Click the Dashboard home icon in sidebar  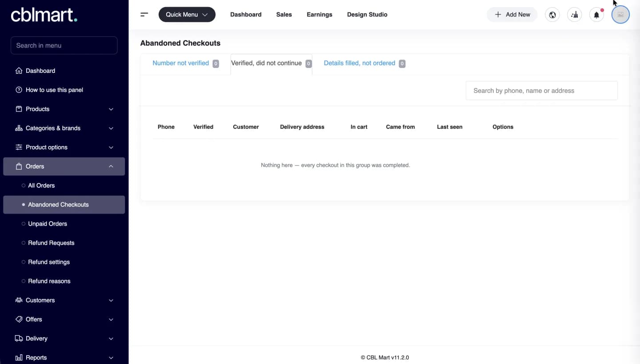click(19, 71)
